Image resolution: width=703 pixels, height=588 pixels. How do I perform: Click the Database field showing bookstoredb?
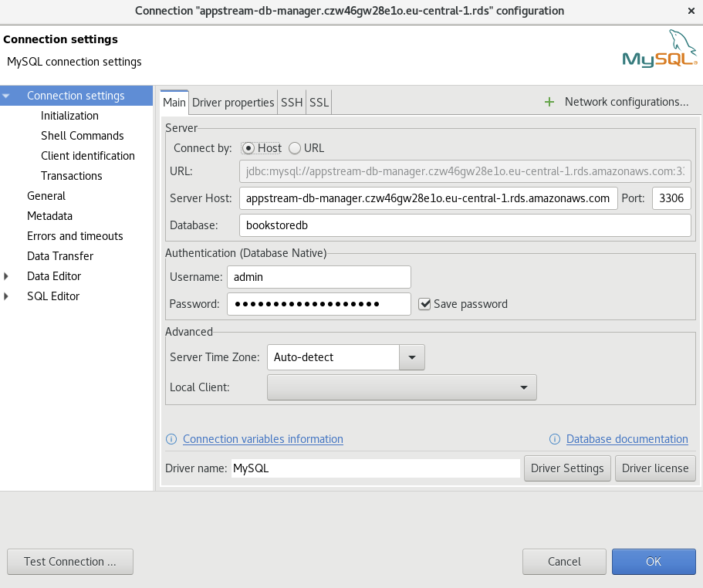click(463, 225)
